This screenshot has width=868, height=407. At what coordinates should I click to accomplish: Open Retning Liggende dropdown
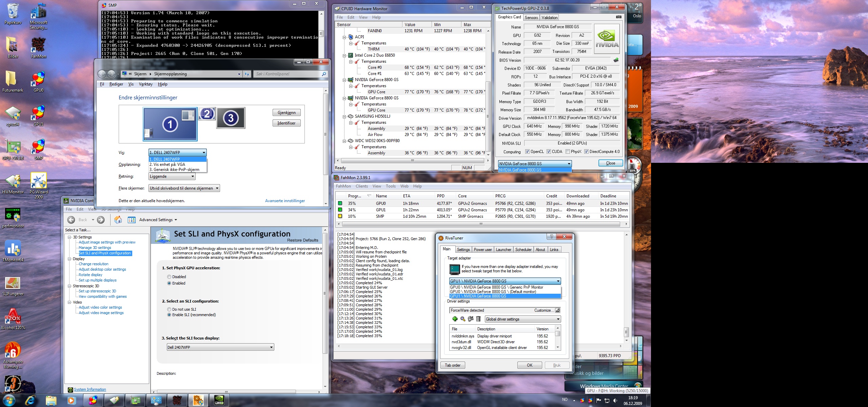tap(172, 176)
